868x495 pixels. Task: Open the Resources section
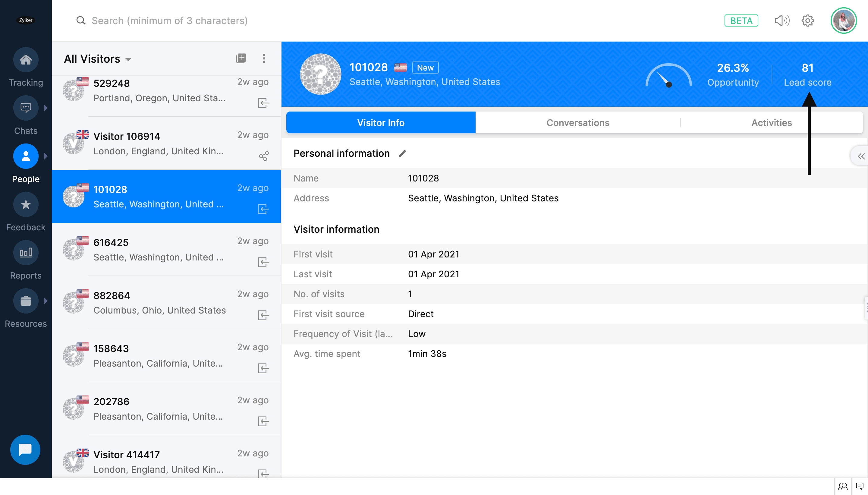[x=26, y=301]
